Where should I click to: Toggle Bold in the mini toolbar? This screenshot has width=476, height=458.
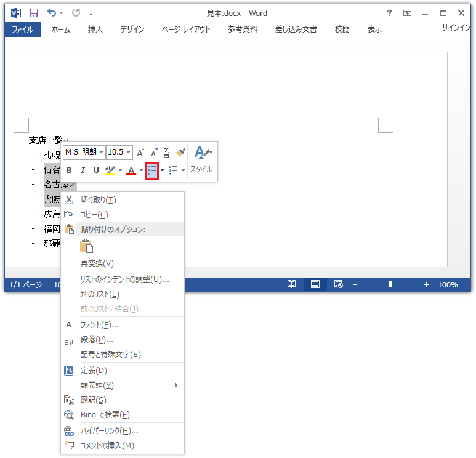[x=69, y=171]
